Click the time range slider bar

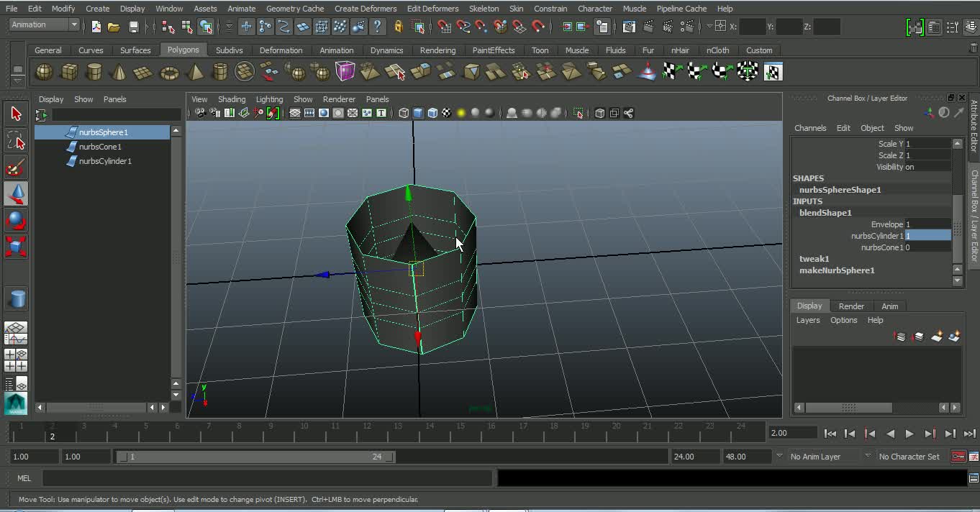[x=255, y=457]
